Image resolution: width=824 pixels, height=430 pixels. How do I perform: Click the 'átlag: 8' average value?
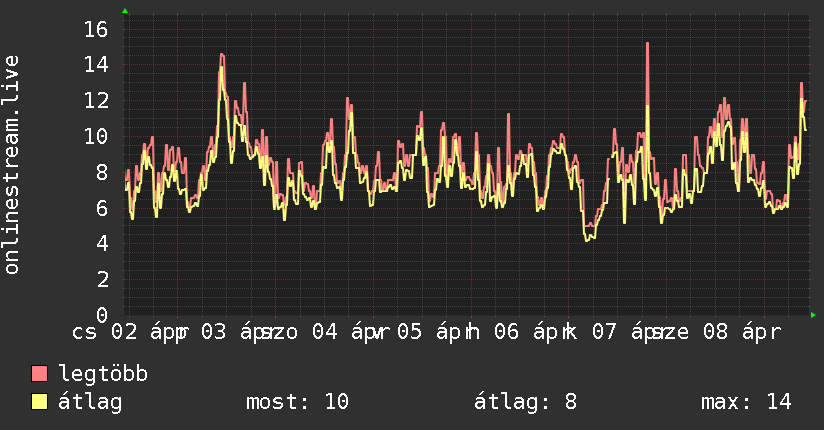526,402
